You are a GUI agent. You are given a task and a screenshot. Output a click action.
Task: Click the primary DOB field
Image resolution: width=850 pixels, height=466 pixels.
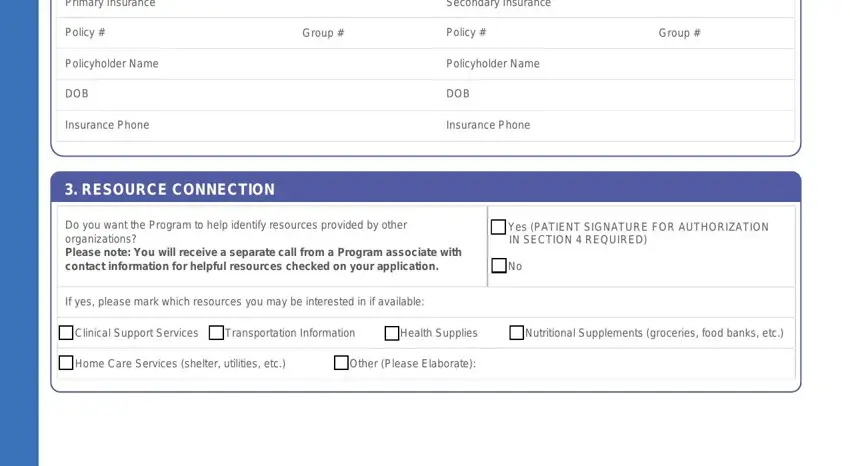[x=265, y=94]
